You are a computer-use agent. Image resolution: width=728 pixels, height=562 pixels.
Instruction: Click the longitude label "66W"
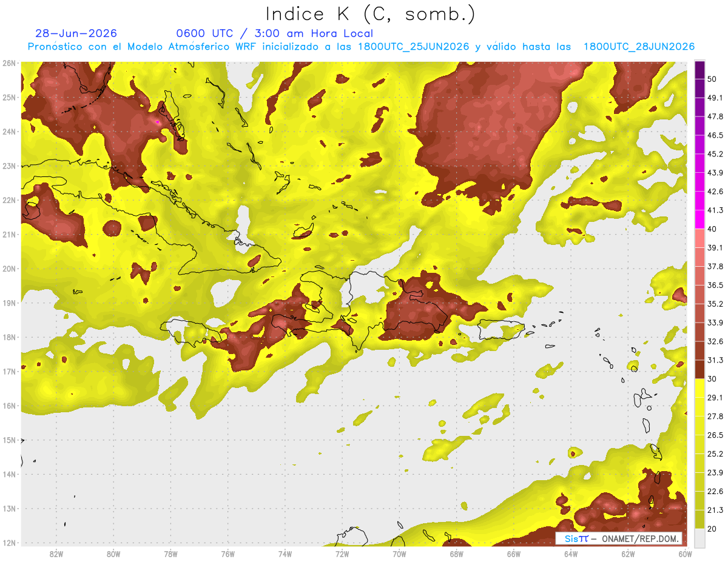514,554
